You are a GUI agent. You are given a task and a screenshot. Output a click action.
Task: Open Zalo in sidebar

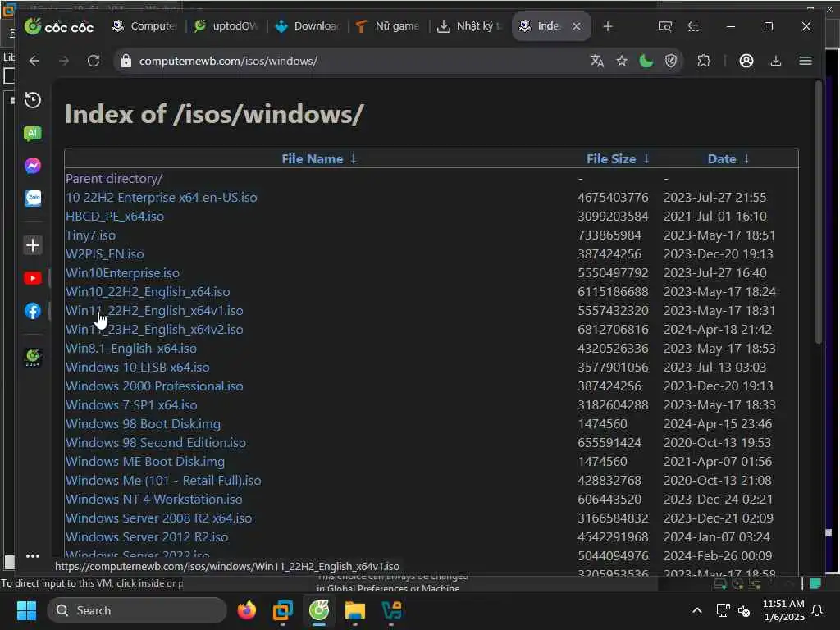[x=33, y=199]
